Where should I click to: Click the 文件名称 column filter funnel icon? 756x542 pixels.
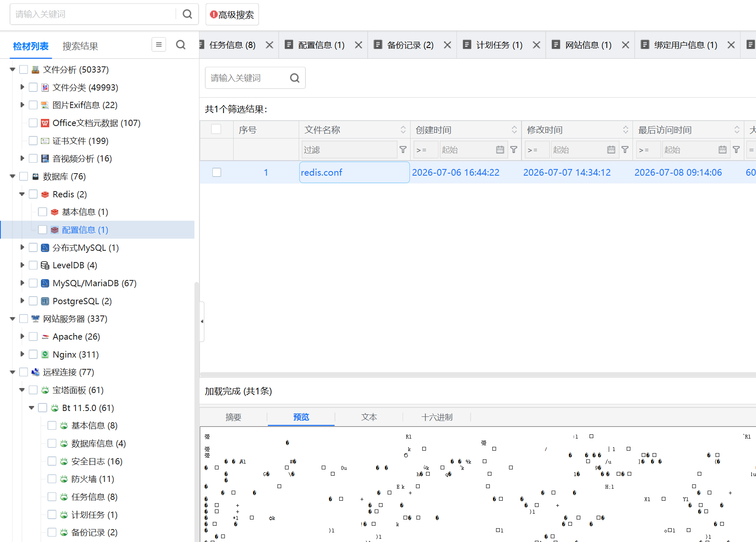pos(403,149)
